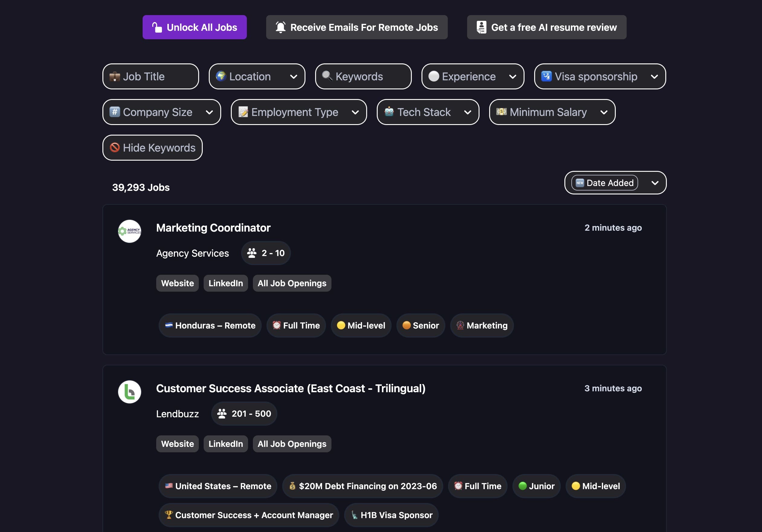
Task: Click the lock icon on Unlock All Jobs
Action: (x=157, y=27)
